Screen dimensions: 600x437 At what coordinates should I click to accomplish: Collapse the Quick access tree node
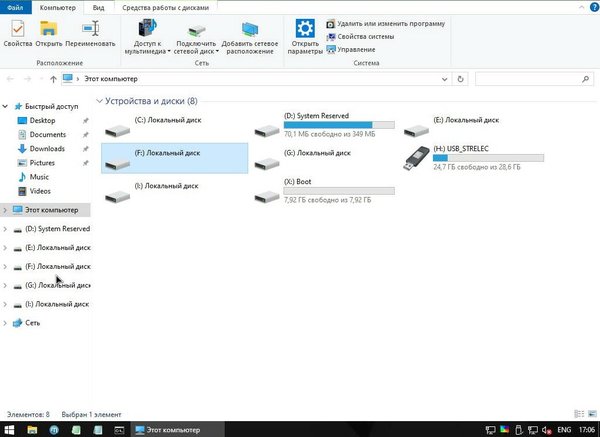point(6,106)
